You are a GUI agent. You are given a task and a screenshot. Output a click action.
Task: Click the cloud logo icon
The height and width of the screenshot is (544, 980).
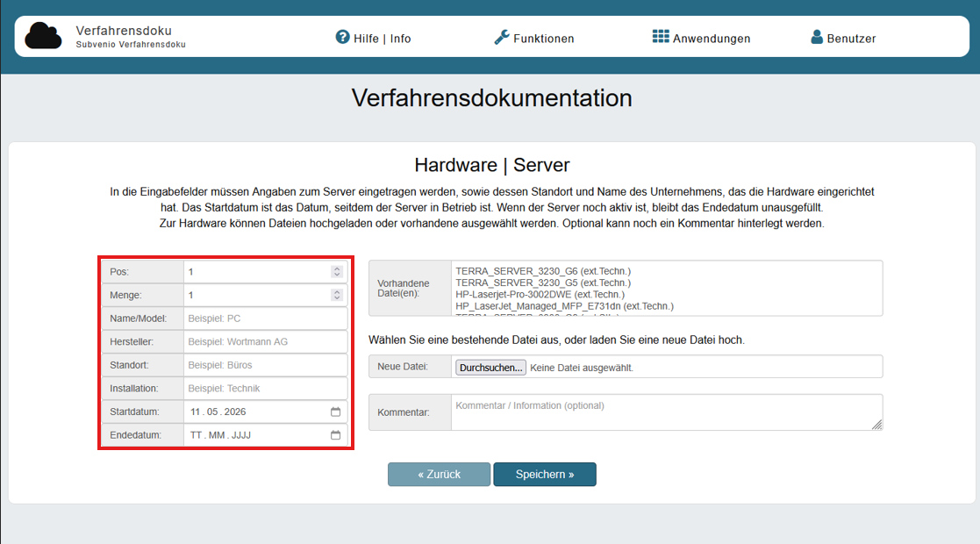[x=43, y=36]
